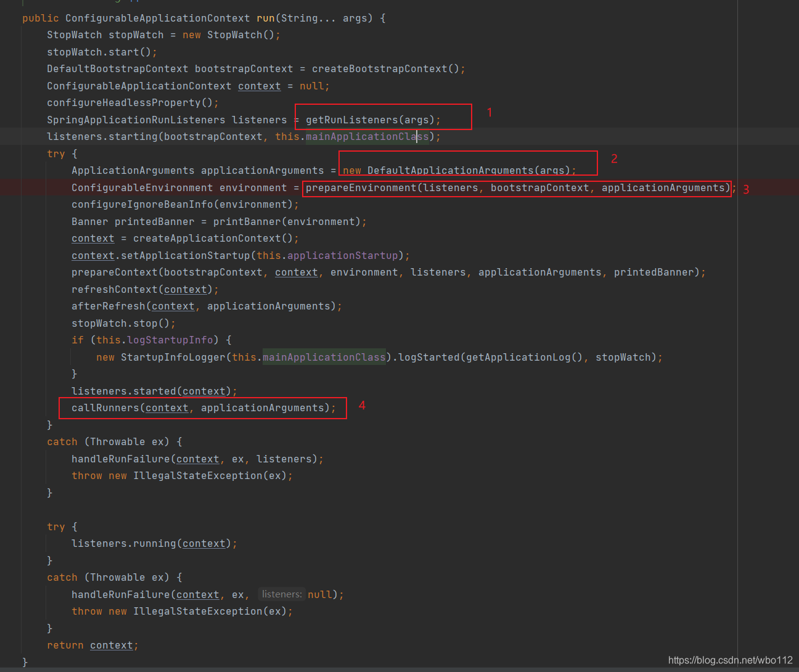Image resolution: width=799 pixels, height=672 pixels.
Task: Click the printBanner(environment) call
Action: (287, 222)
